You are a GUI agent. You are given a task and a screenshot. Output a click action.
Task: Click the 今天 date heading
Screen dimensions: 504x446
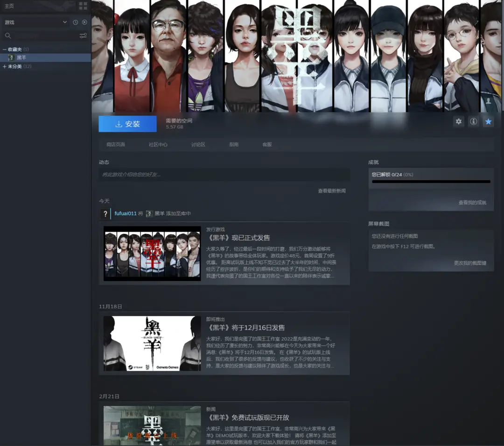click(x=104, y=201)
